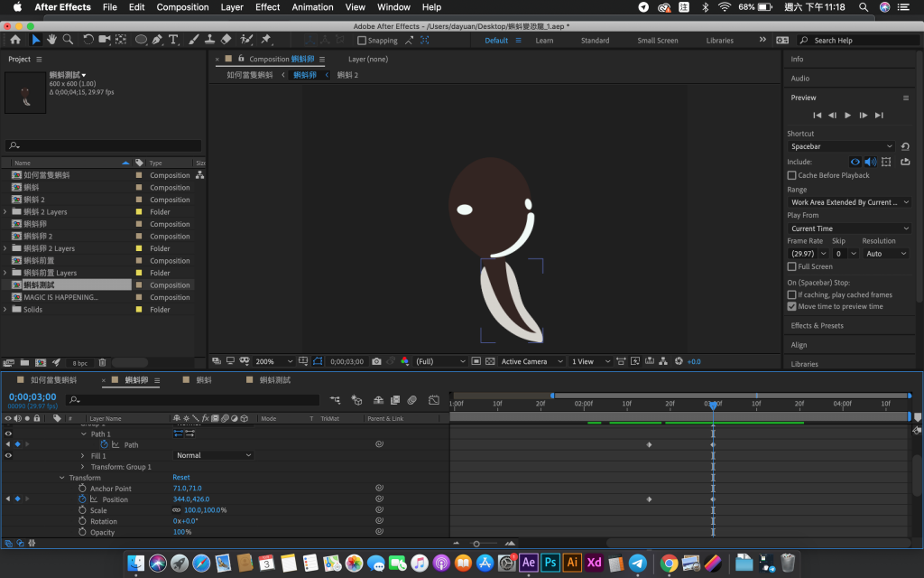Viewport: 924px width, 578px height.
Task: Pick the Clone Stamp tool
Action: point(209,40)
